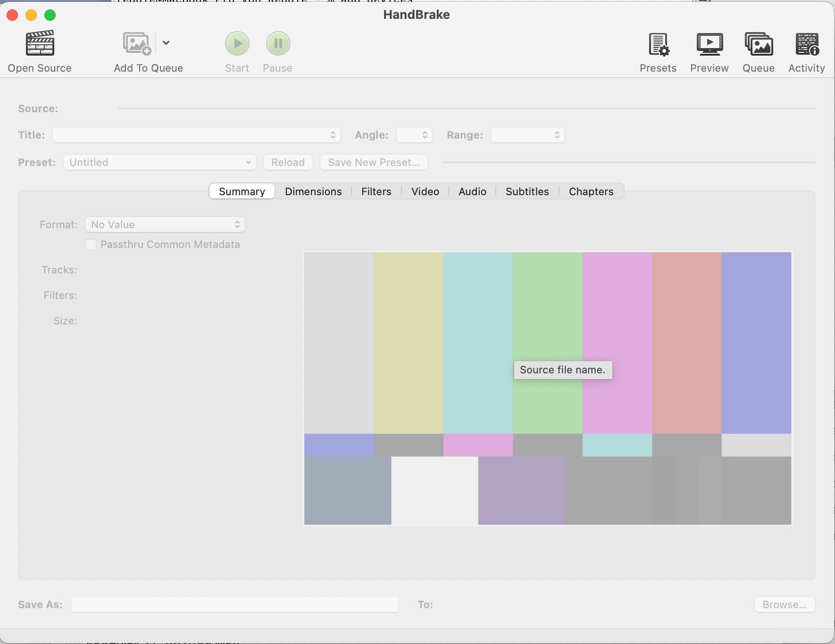Open the Angle selector
This screenshot has width=835, height=644.
[415, 135]
